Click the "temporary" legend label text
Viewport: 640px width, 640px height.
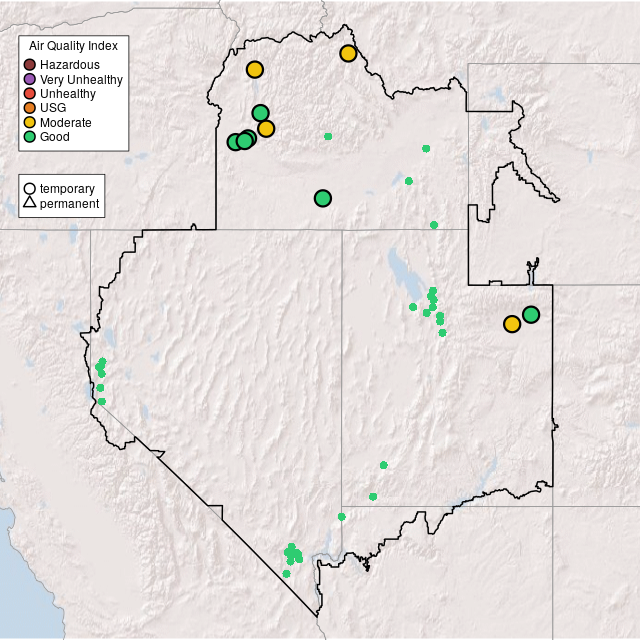pyautogui.click(x=67, y=189)
